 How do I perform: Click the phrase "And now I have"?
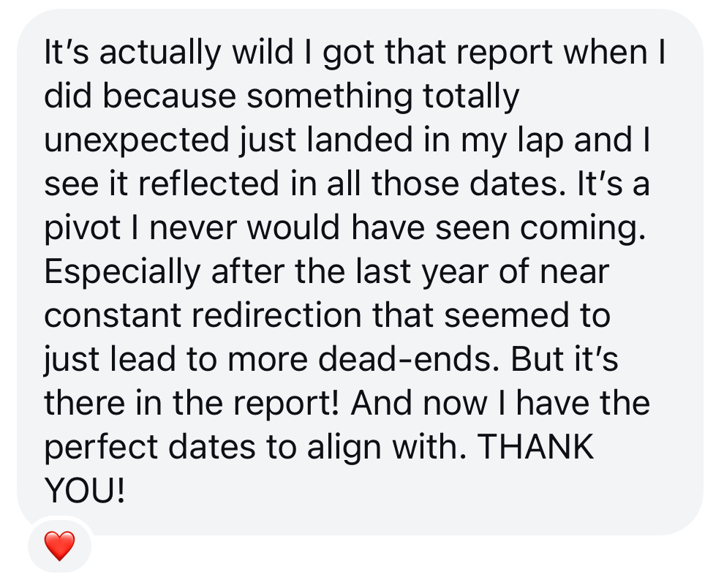(x=470, y=403)
